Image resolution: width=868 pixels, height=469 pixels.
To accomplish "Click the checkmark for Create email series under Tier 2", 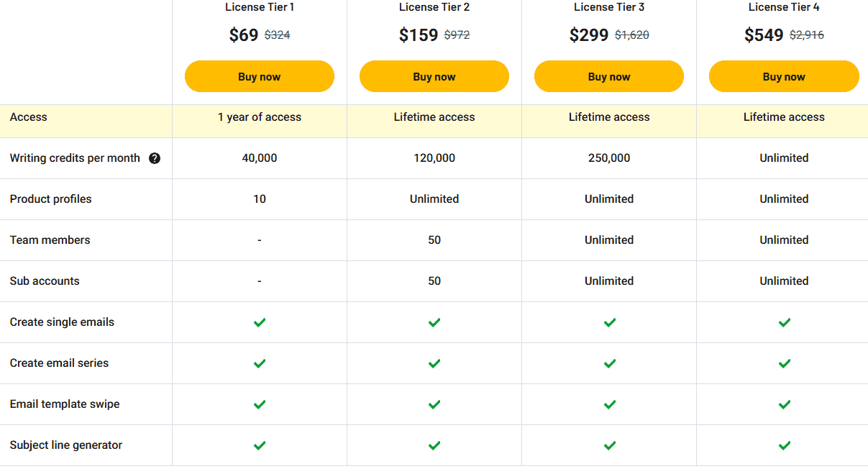I will (434, 363).
